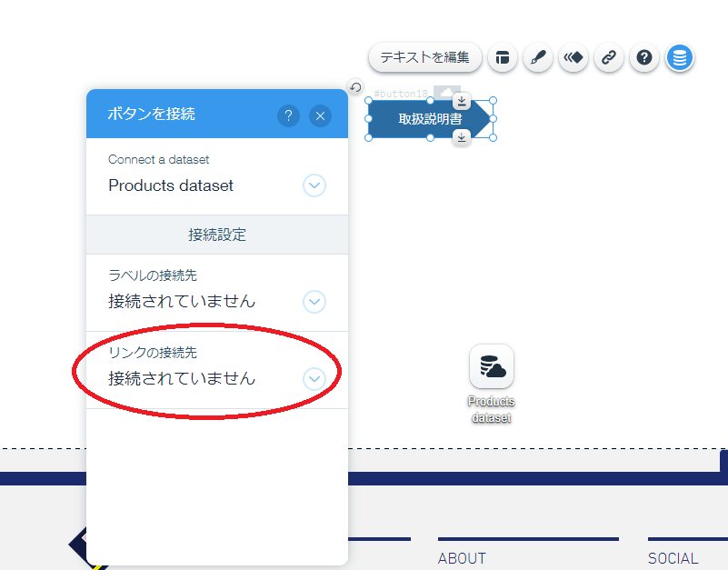Click the ABOUT footer heading
This screenshot has width=728, height=570.
point(462,558)
